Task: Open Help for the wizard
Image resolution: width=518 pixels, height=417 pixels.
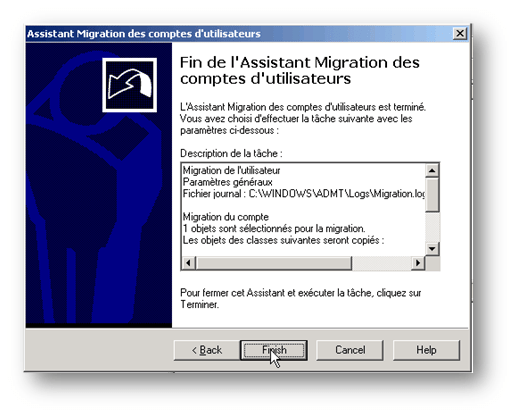Action: (426, 350)
